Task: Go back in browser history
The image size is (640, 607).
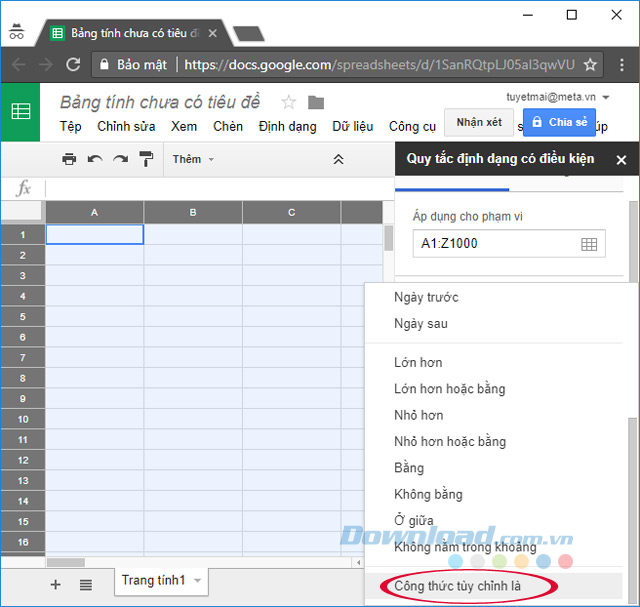Action: (x=19, y=64)
